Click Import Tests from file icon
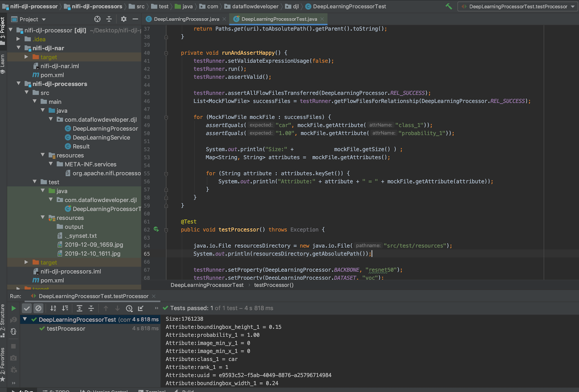 click(141, 308)
